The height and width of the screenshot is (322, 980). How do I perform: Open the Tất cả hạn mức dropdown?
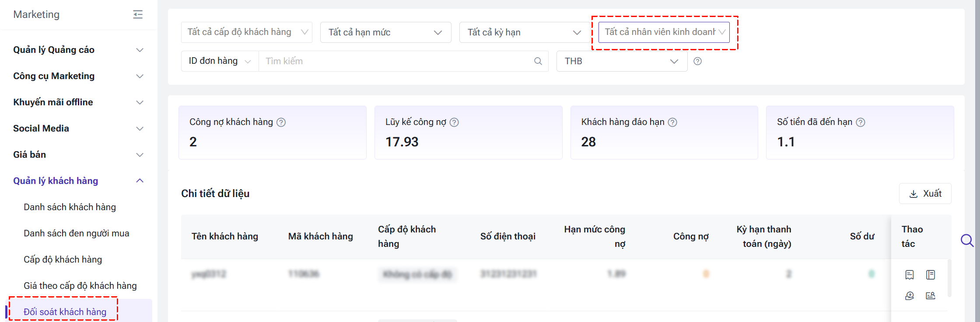pyautogui.click(x=385, y=32)
